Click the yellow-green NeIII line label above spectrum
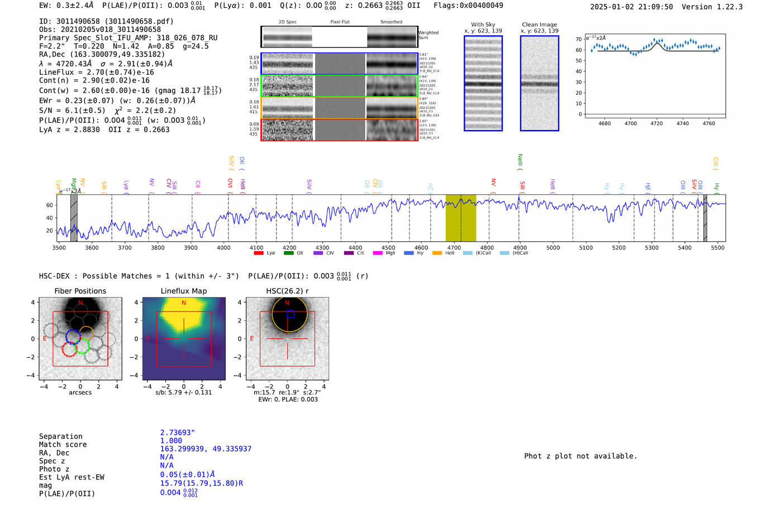The height and width of the screenshot is (532, 782). [x=520, y=162]
